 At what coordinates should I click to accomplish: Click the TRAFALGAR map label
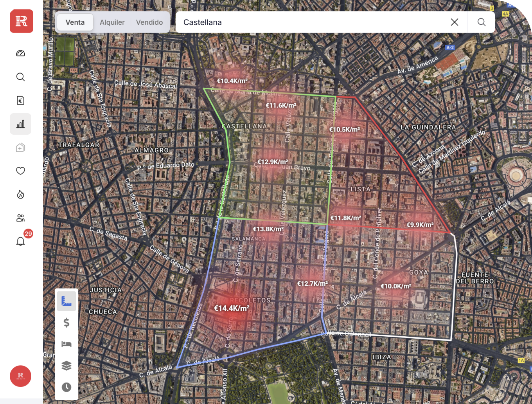[79, 145]
